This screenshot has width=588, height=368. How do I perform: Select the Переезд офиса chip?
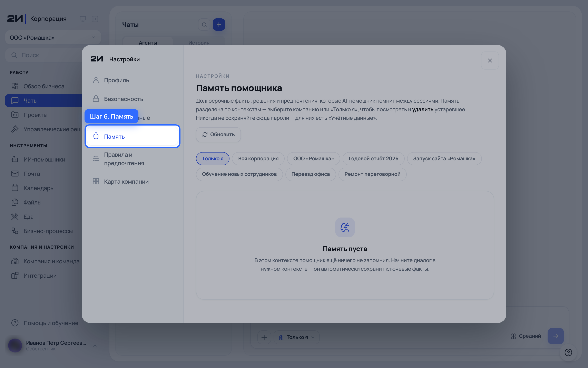coord(311,174)
